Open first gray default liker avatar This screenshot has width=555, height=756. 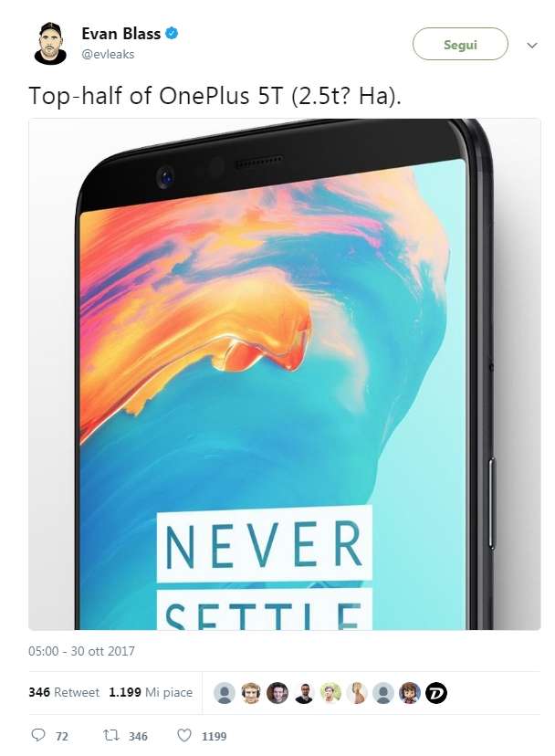[225, 693]
